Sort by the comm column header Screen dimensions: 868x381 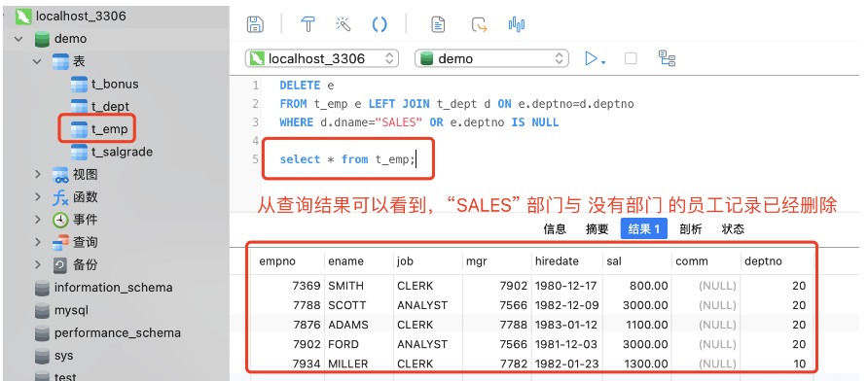(x=706, y=261)
